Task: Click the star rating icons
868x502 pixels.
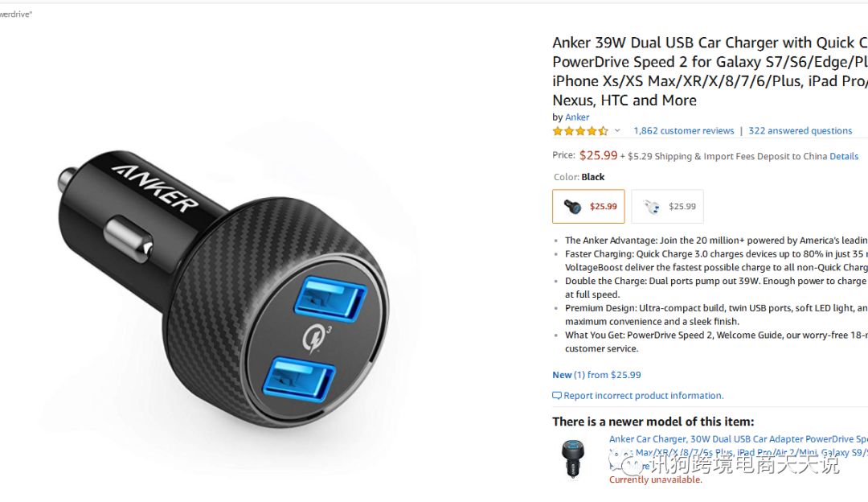Action: (580, 131)
